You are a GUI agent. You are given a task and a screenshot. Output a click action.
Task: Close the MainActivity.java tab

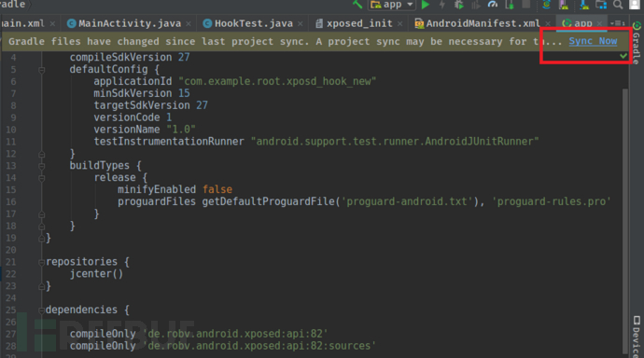(x=189, y=24)
